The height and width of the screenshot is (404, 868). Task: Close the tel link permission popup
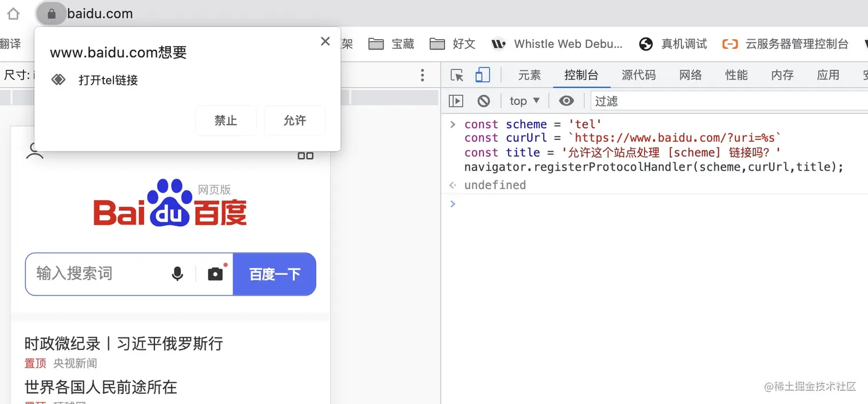[325, 41]
